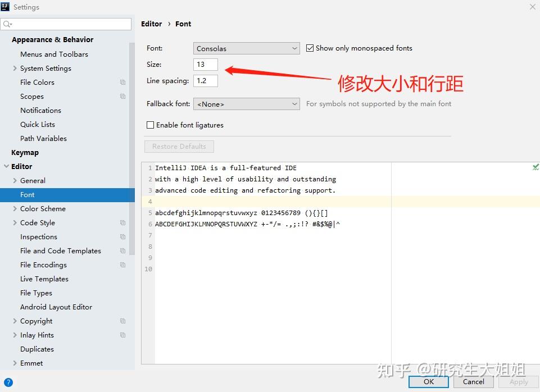Open Notifications settings
The width and height of the screenshot is (540, 392).
(40, 111)
